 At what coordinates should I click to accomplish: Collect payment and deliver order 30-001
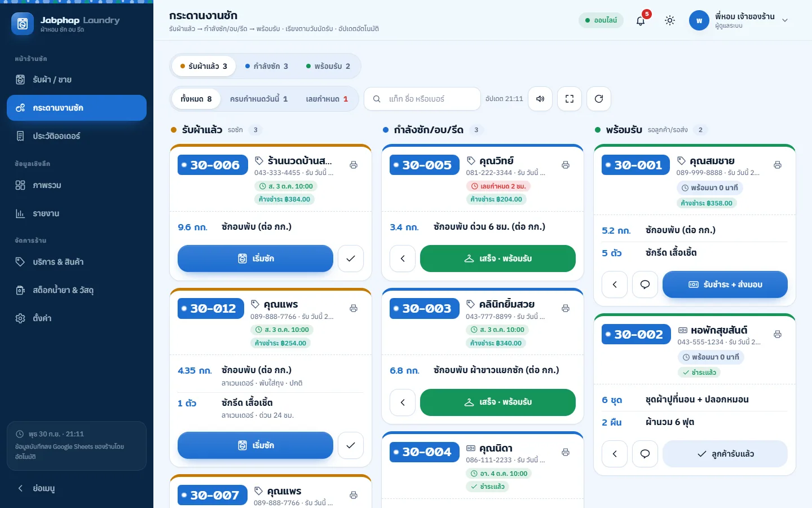coord(725,284)
